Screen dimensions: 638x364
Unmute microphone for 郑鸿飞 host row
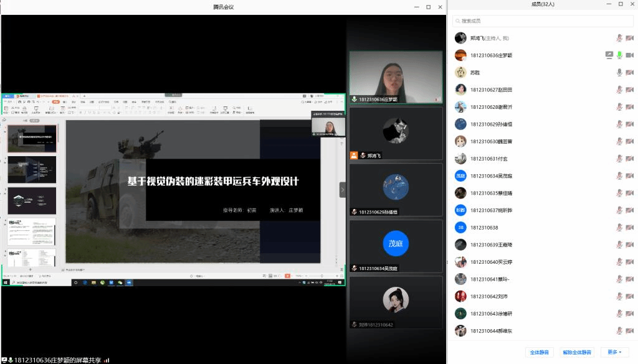[619, 38]
